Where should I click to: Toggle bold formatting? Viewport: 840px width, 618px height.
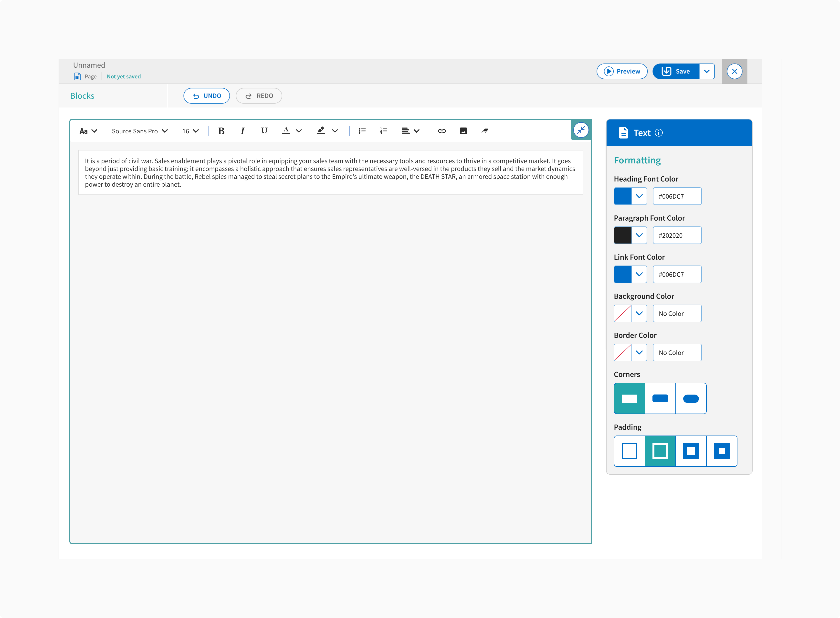pyautogui.click(x=221, y=131)
